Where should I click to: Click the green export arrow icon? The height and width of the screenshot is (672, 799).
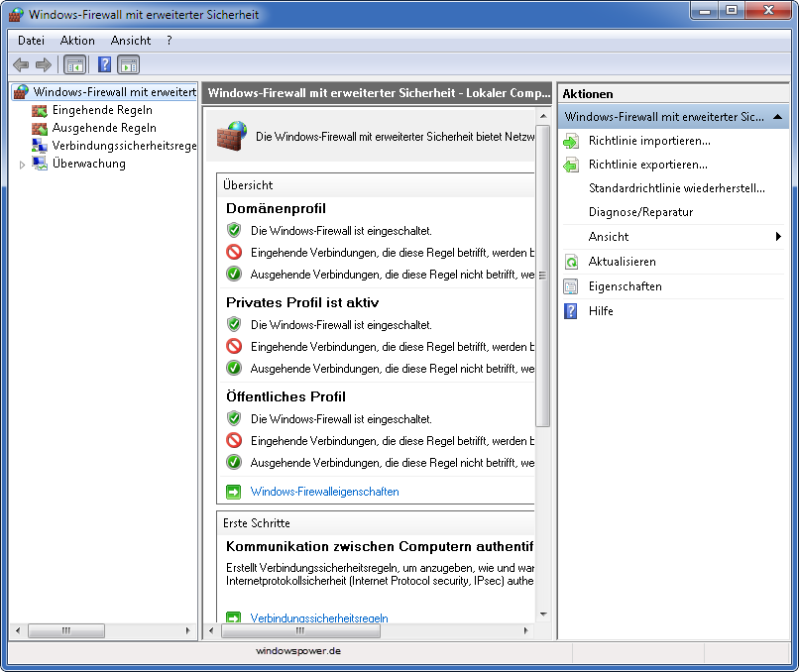[x=571, y=166]
